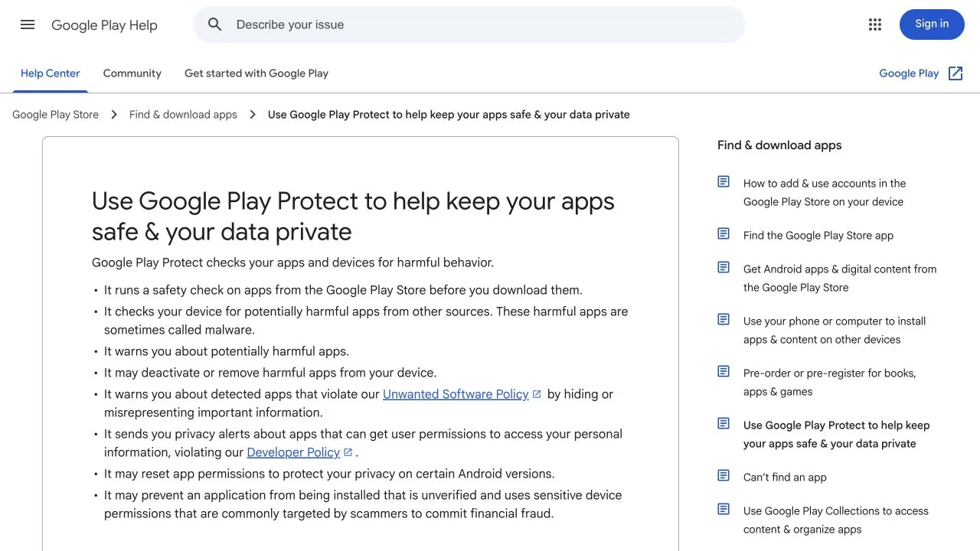The height and width of the screenshot is (551, 980).
Task: Click article icon beside Get Android apps & digital content
Action: (x=724, y=267)
